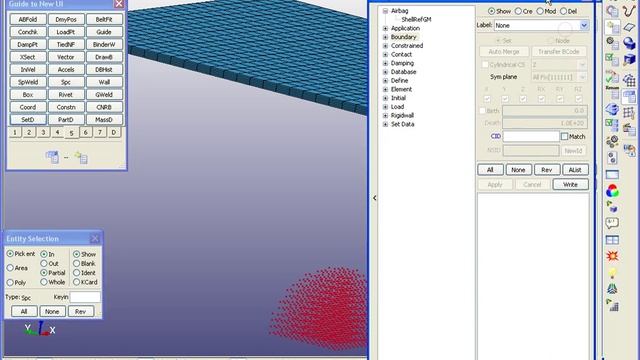Viewport: 640px width, 360px height.
Task: Click the cluster of gears icon
Action: point(612,141)
